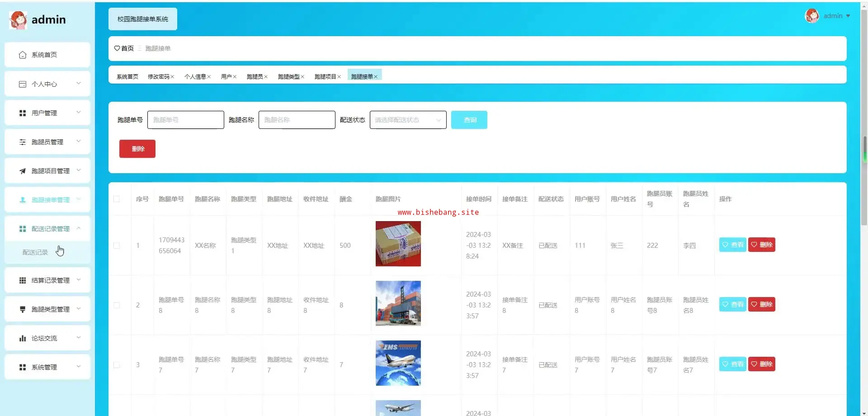Image resolution: width=868 pixels, height=416 pixels.
Task: Close the 跑腿员 tab
Action: coord(266,77)
